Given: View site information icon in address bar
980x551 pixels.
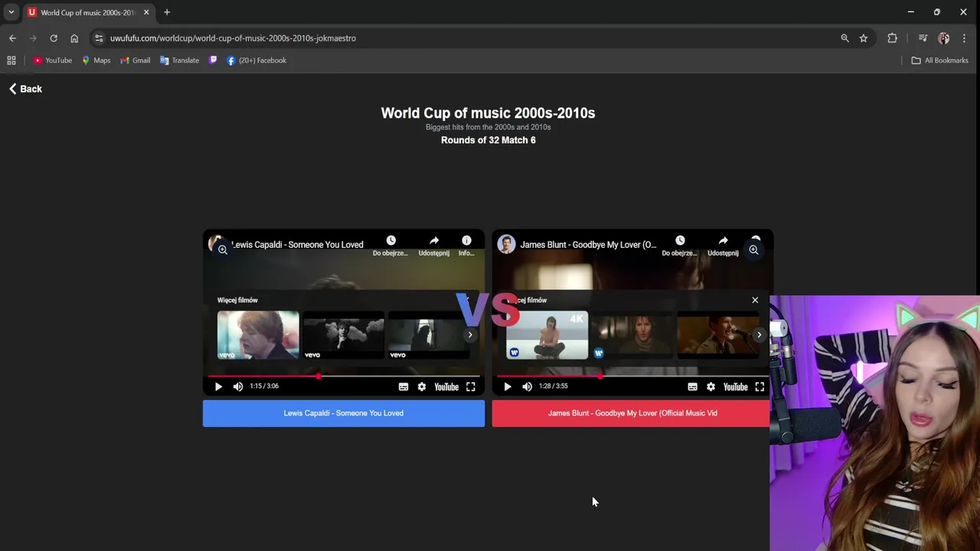Looking at the screenshot, I should tap(99, 38).
